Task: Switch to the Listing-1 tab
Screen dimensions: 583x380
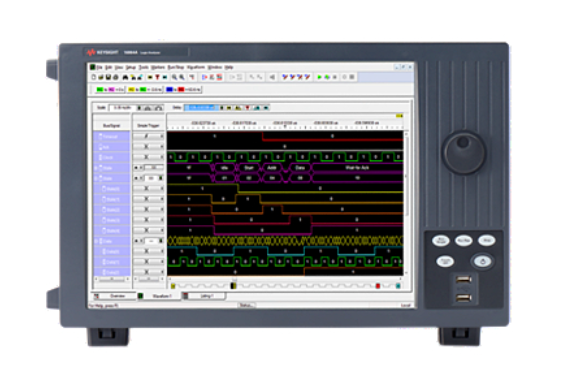Action: click(204, 296)
